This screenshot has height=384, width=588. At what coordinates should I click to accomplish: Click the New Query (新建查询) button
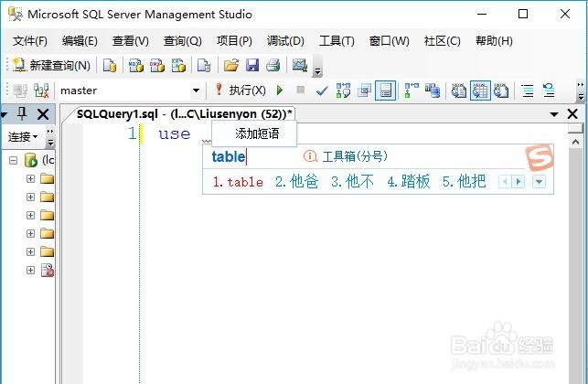tap(52, 65)
